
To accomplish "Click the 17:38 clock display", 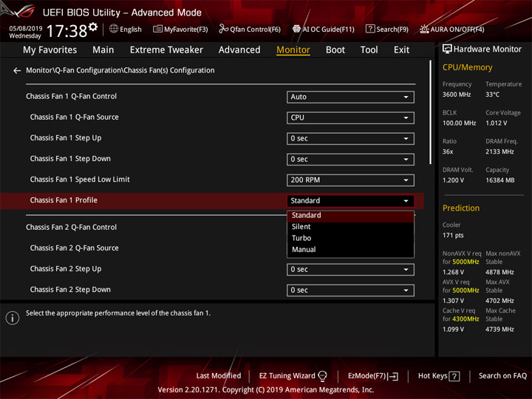I will pyautogui.click(x=66, y=31).
